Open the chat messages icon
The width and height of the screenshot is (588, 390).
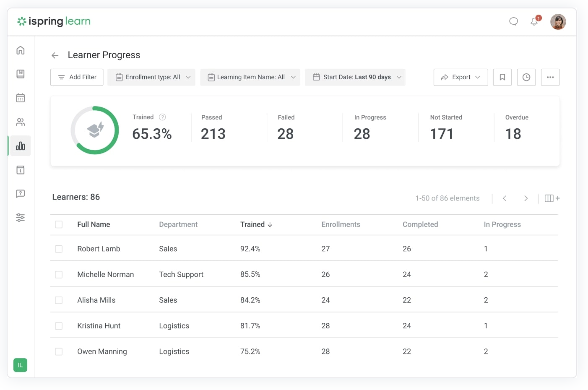click(x=513, y=21)
